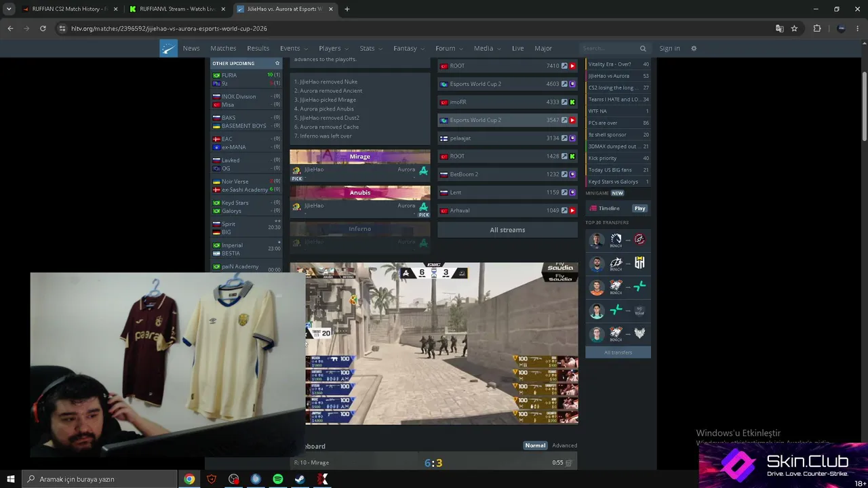Go to the Live page
This screenshot has height=488, width=868.
pos(518,49)
